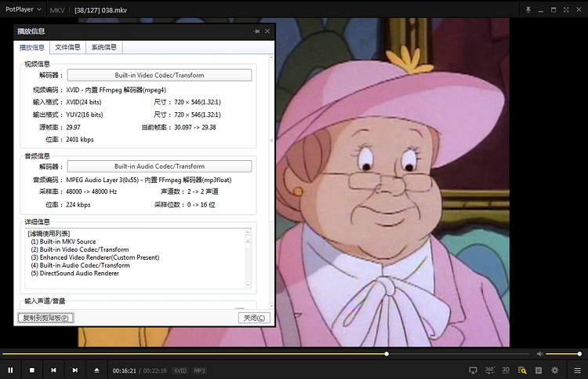Click the eject/open file icon
Viewport: 588px width, 379px height.
96,370
